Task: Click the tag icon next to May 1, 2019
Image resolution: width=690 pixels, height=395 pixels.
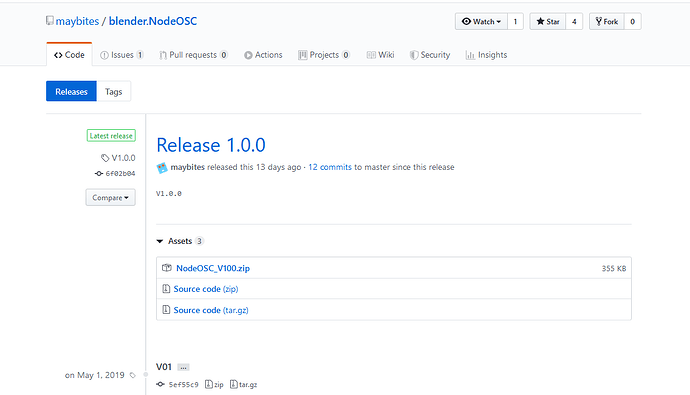Action: click(x=132, y=376)
